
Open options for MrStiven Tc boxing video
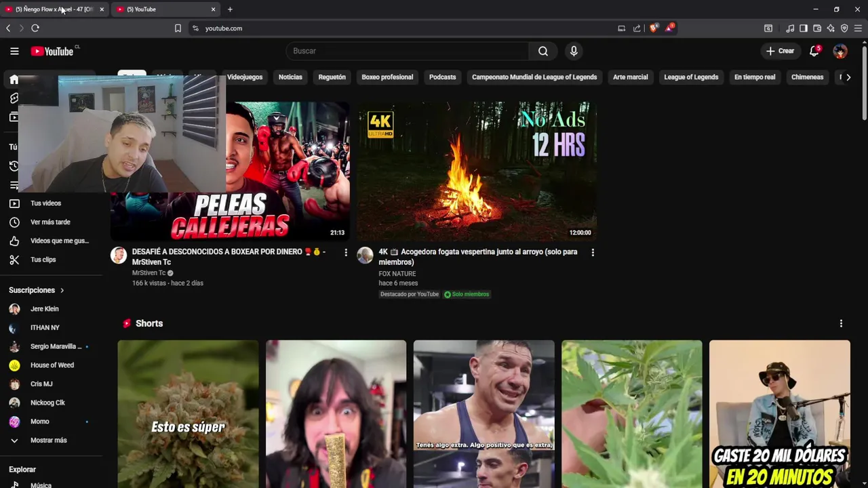click(x=346, y=252)
